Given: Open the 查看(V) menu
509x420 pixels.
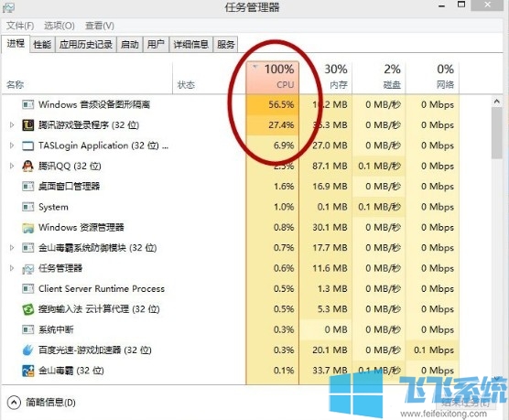Looking at the screenshot, I should 100,26.
